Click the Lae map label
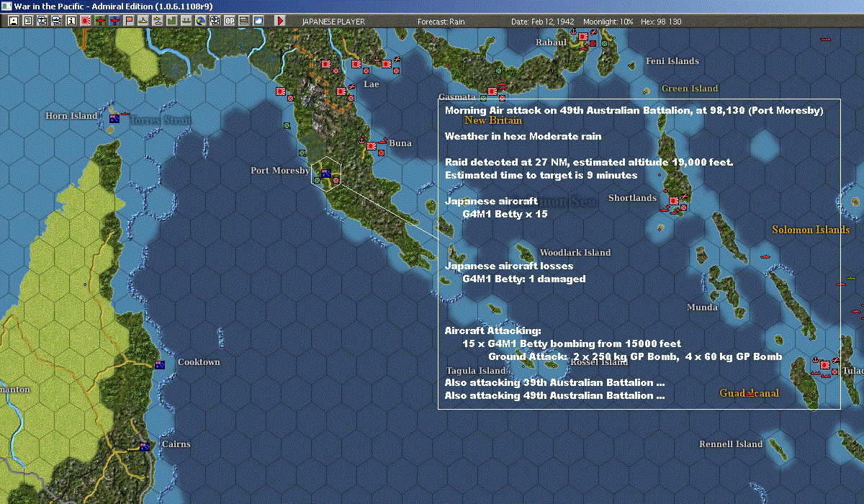Screen dimensions: 864x504 coord(371,84)
